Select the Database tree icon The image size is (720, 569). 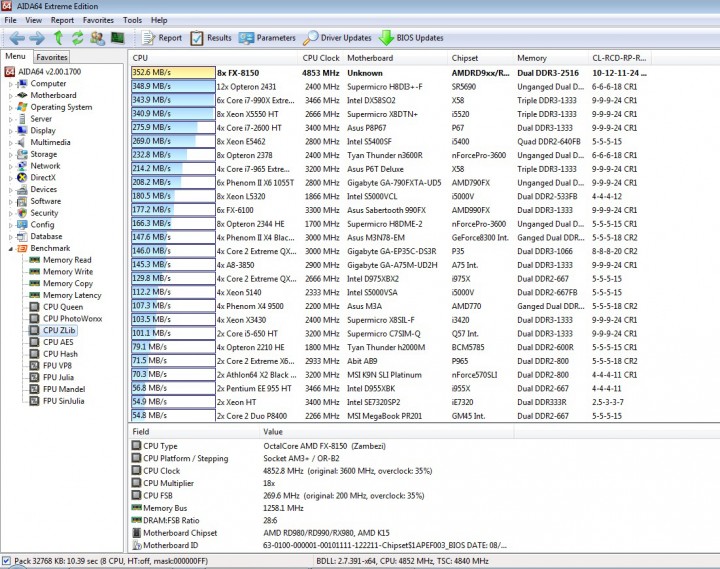pyautogui.click(x=22, y=237)
